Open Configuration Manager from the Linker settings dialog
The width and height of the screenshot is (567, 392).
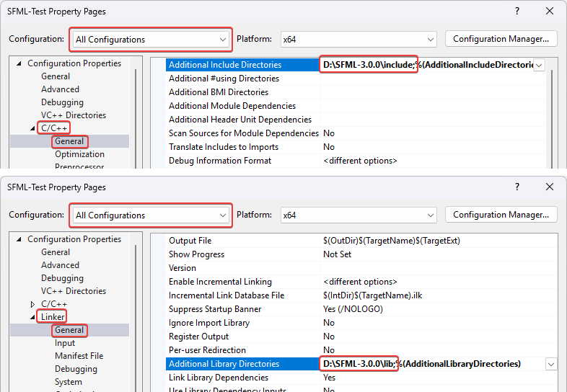[x=501, y=215]
